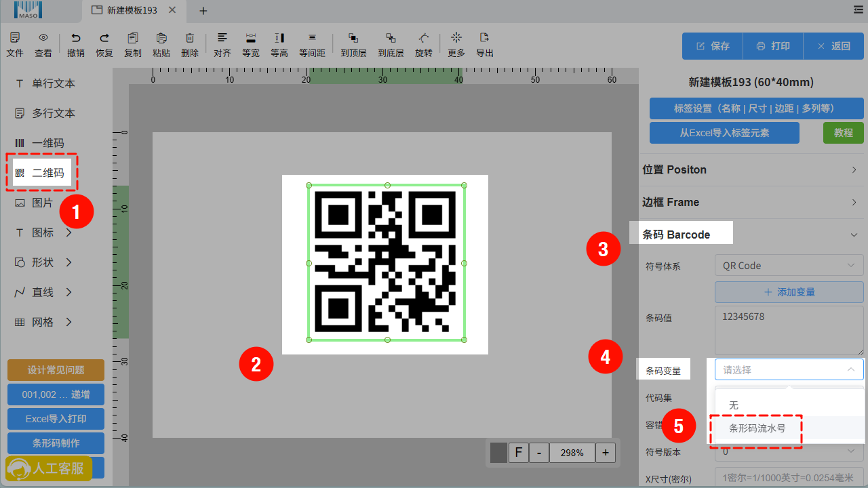Click 从Excel导入标签元素 button

(724, 133)
